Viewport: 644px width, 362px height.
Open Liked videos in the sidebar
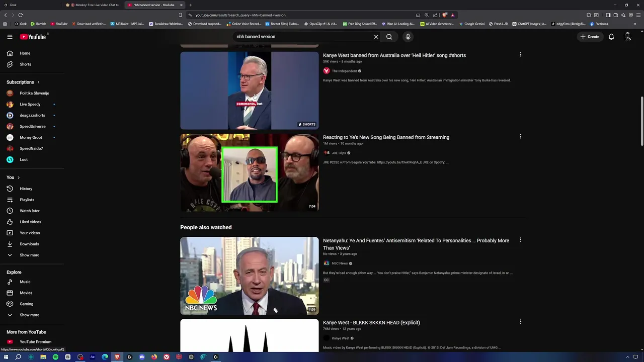pos(32,222)
